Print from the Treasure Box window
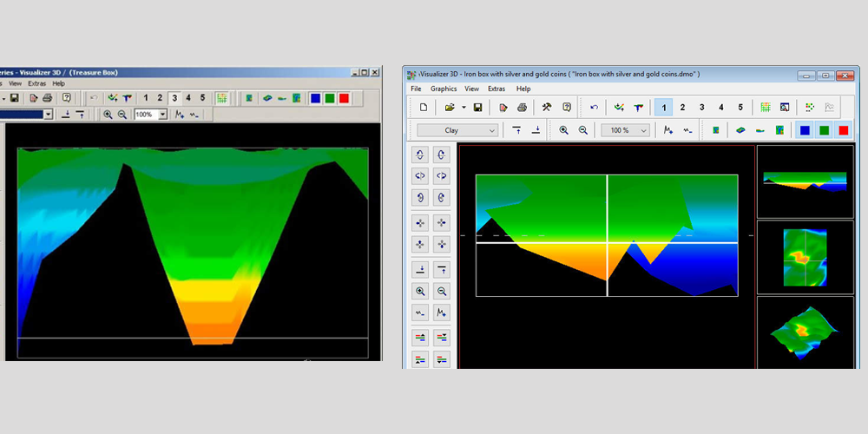 click(x=48, y=98)
